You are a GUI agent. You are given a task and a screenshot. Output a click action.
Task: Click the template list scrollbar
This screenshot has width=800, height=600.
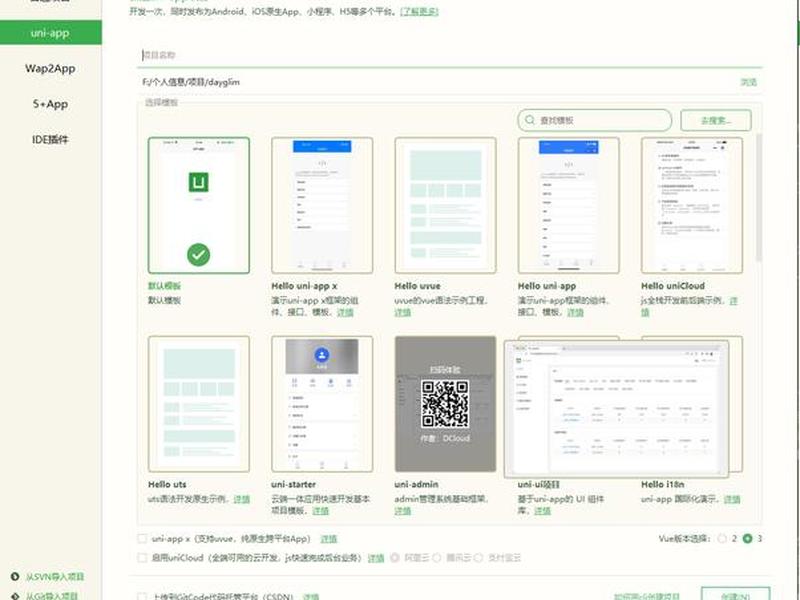(759, 198)
